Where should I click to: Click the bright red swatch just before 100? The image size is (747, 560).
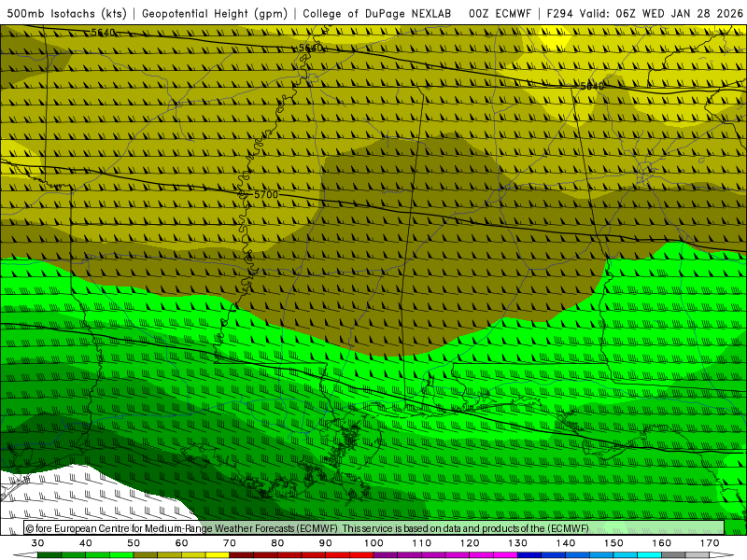[x=361, y=555]
